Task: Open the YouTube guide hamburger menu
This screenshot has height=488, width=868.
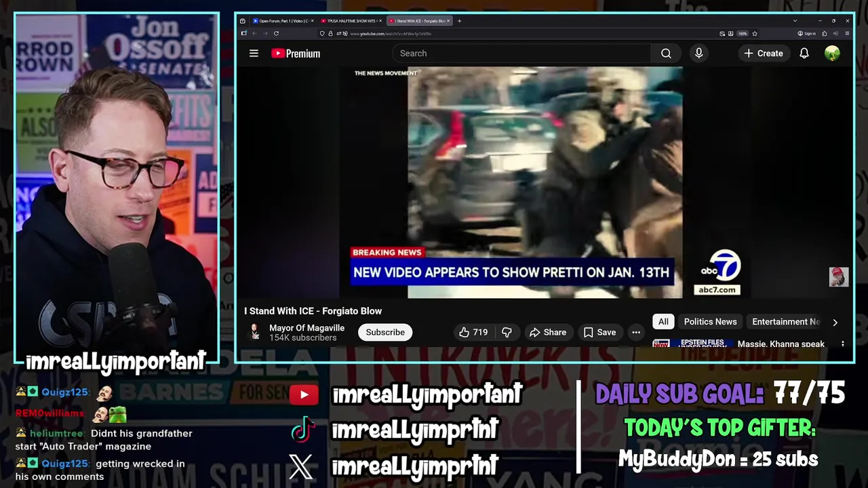Action: (254, 53)
